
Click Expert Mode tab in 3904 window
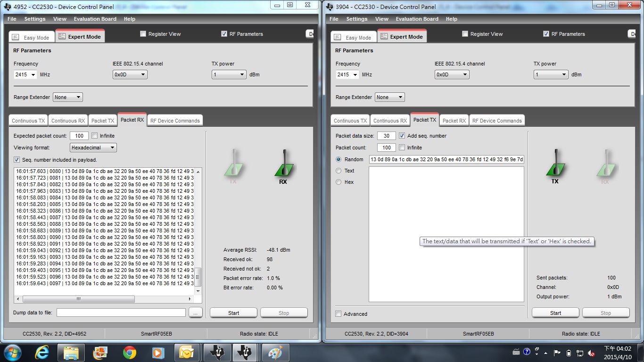tap(402, 36)
